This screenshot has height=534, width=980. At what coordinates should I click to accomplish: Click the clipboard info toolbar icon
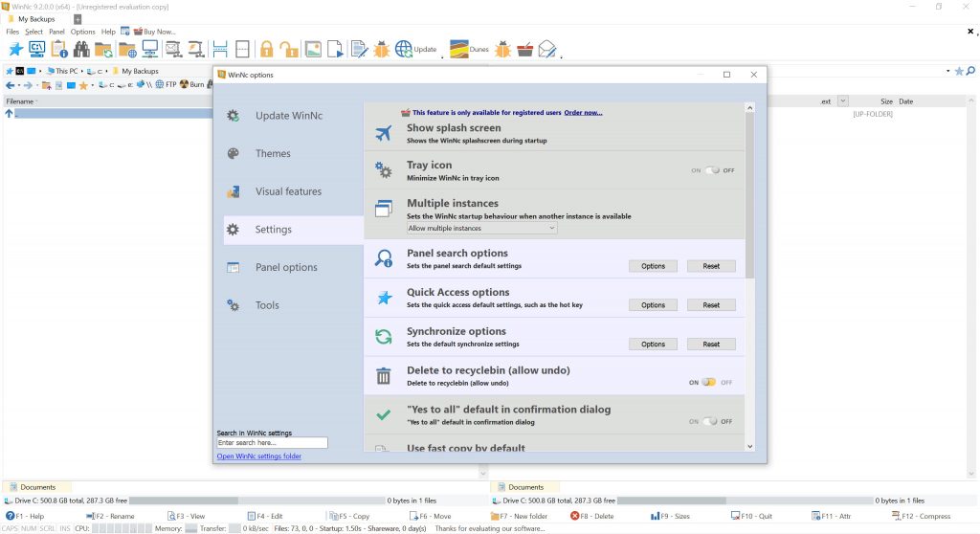59,49
